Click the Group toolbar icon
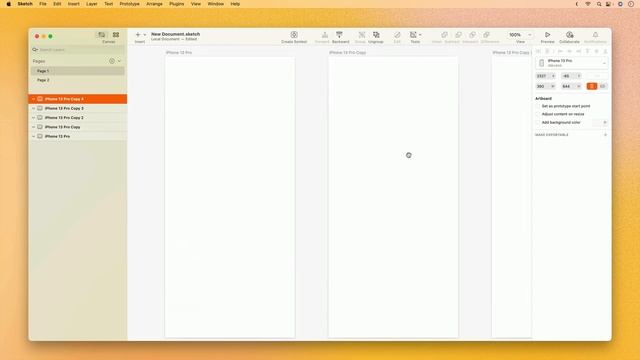 click(362, 35)
